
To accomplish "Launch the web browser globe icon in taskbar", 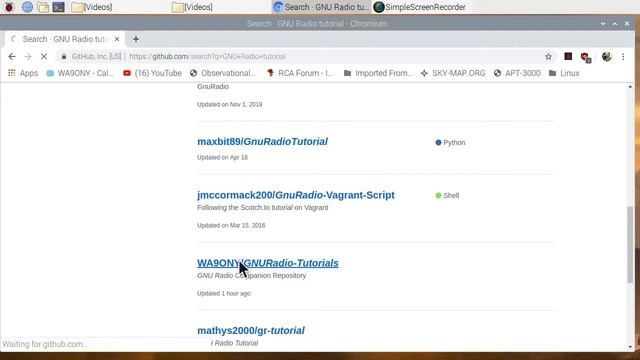I will tap(27, 7).
